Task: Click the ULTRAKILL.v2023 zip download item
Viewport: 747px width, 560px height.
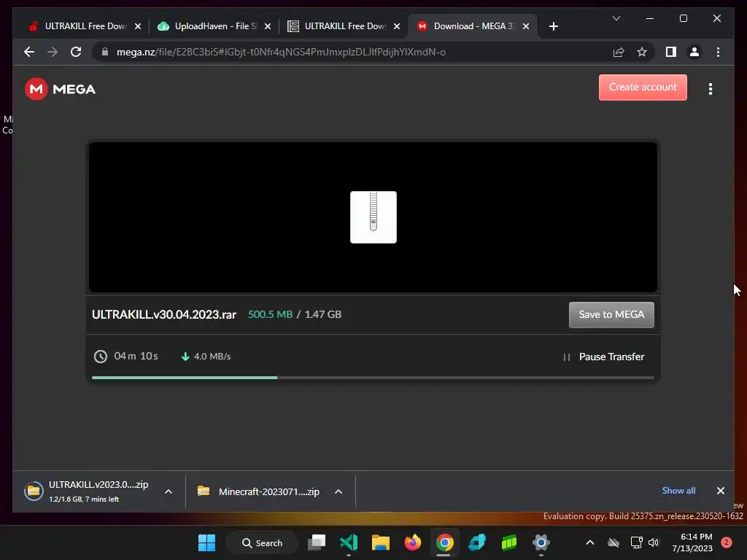Action: click(88, 491)
